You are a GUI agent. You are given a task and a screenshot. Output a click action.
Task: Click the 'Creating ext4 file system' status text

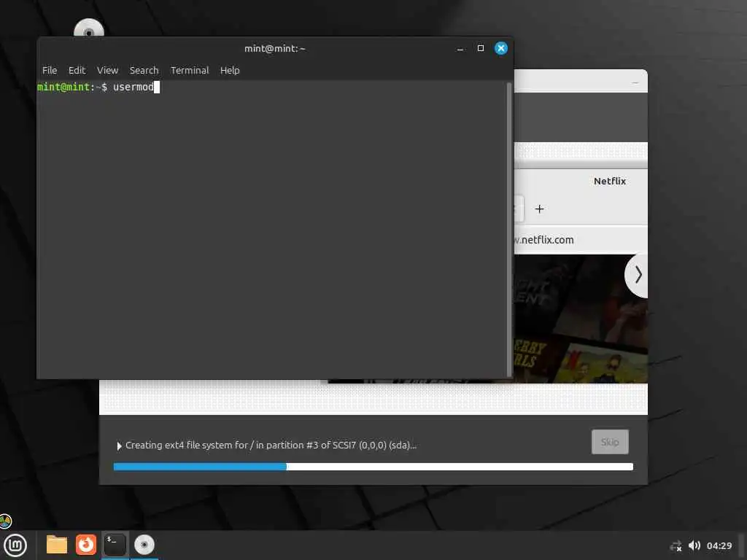click(271, 446)
